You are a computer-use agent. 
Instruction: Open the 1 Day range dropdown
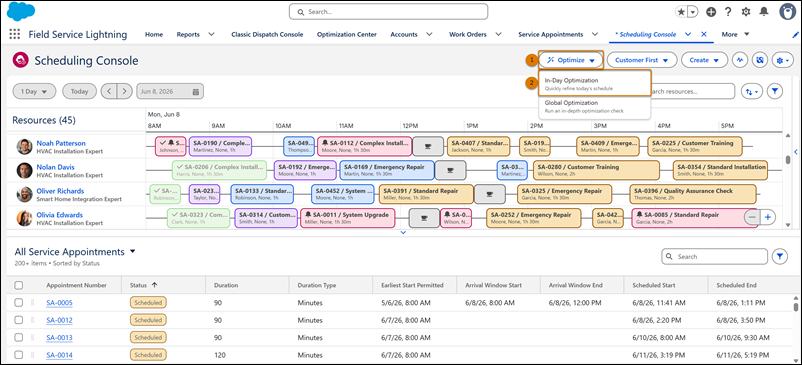34,92
